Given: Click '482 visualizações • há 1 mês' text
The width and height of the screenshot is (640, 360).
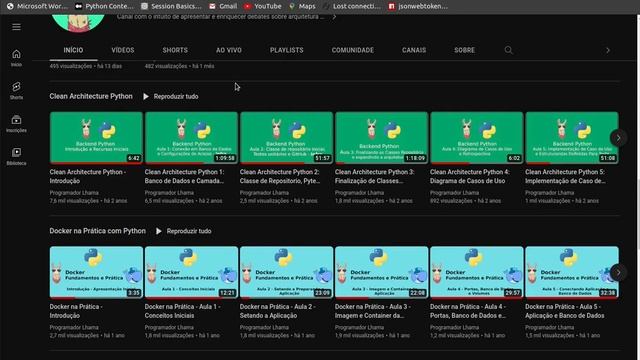Looking at the screenshot, I should point(179,66).
